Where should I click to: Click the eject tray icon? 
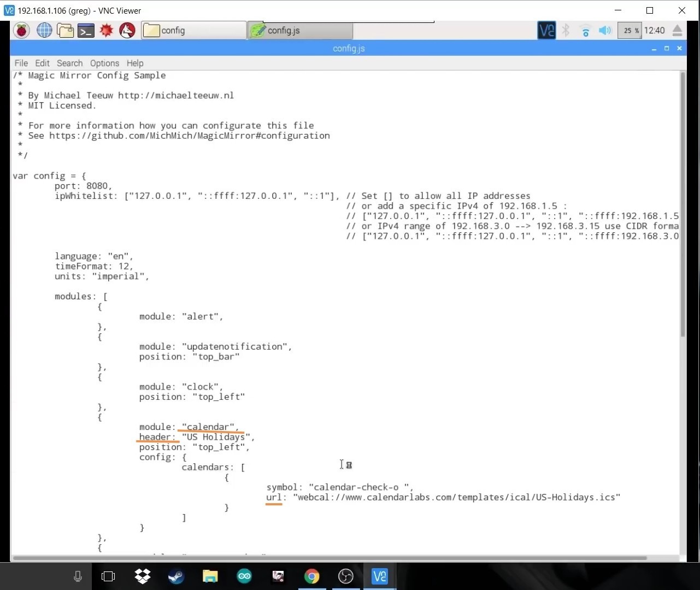tap(678, 31)
